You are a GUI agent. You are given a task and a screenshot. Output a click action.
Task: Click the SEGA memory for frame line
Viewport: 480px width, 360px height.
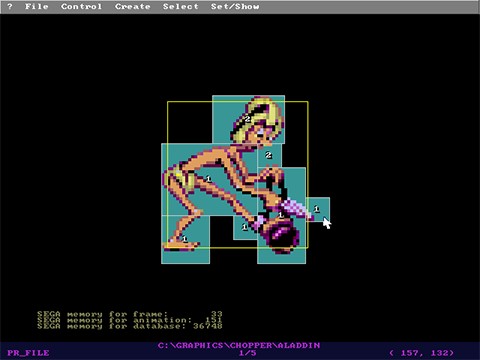(x=130, y=314)
